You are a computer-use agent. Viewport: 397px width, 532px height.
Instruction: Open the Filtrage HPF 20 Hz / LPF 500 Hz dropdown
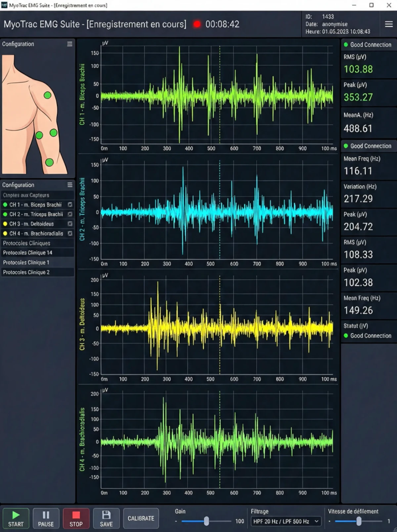coord(286,521)
